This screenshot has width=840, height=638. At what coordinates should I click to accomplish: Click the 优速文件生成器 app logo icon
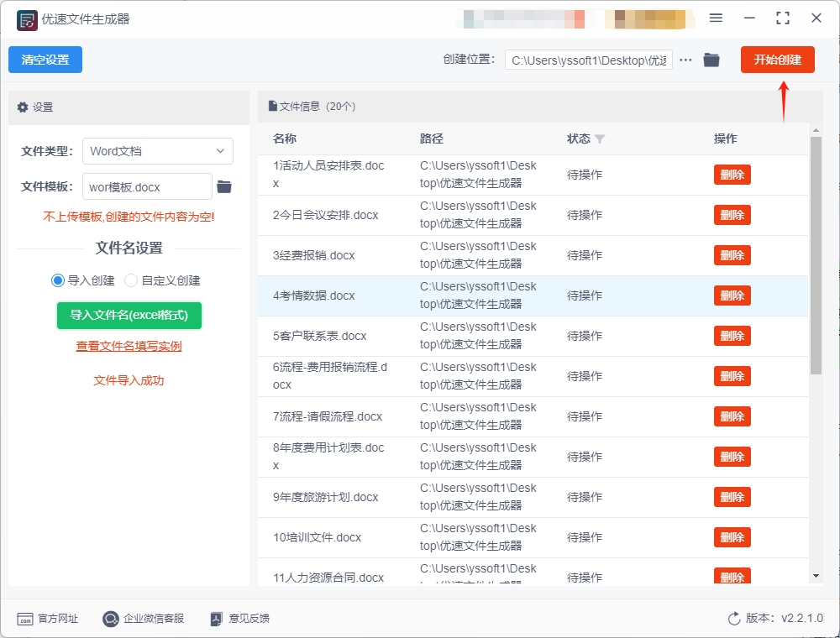coord(27,20)
